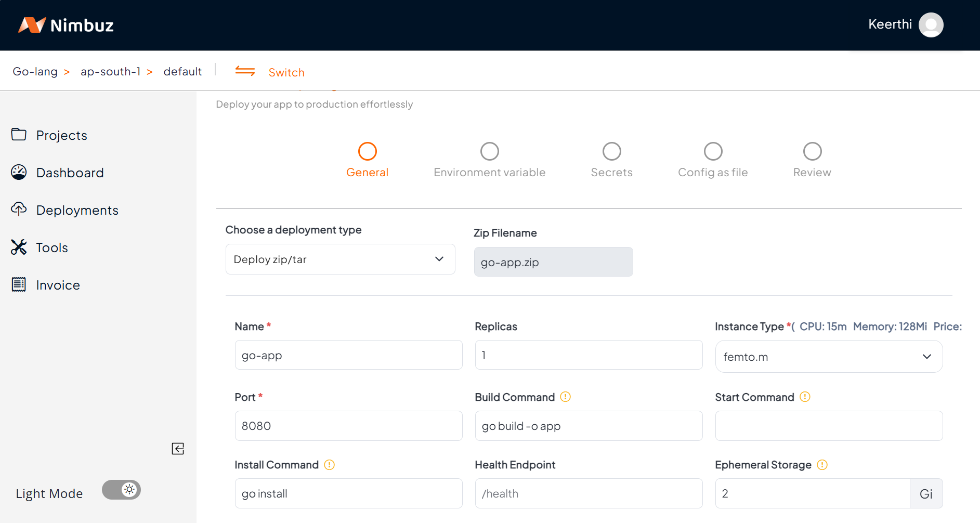The image size is (980, 523).
Task: Click the Switch link
Action: 286,72
